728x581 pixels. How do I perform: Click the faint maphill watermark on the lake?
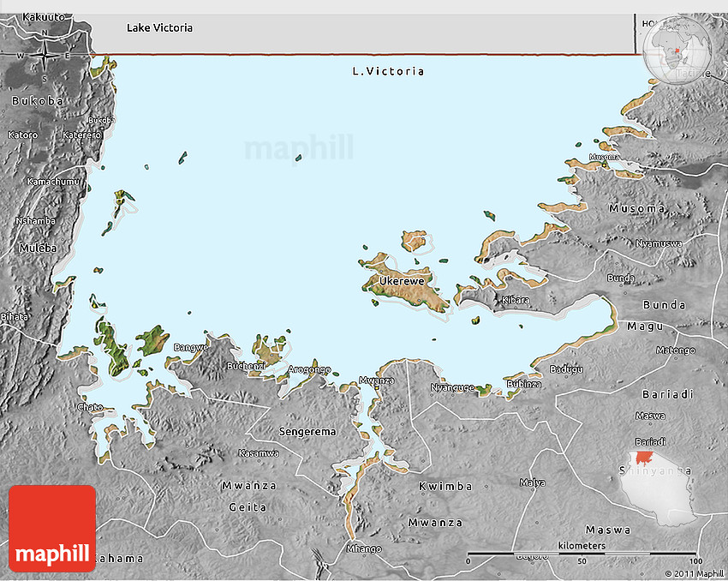(x=298, y=148)
